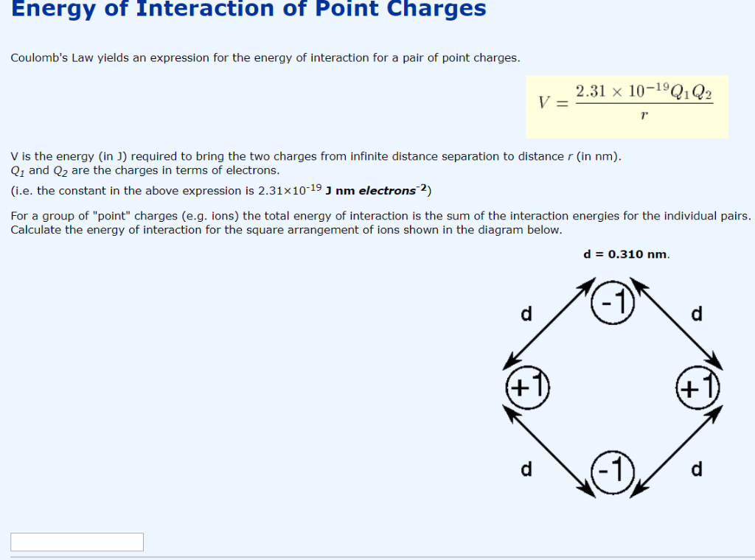755x560 pixels.
Task: Click the bottom-left d distance label
Action: point(526,470)
